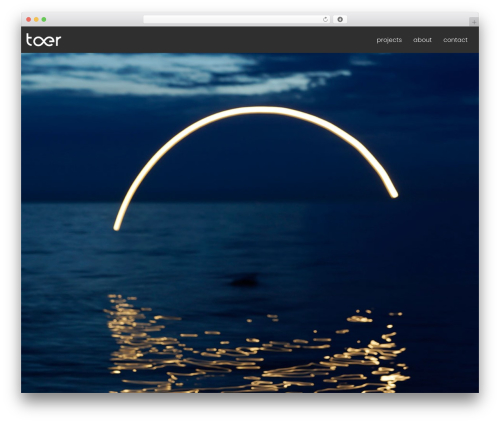Click the download icon beside the address bar
500x423 pixels.
click(340, 19)
